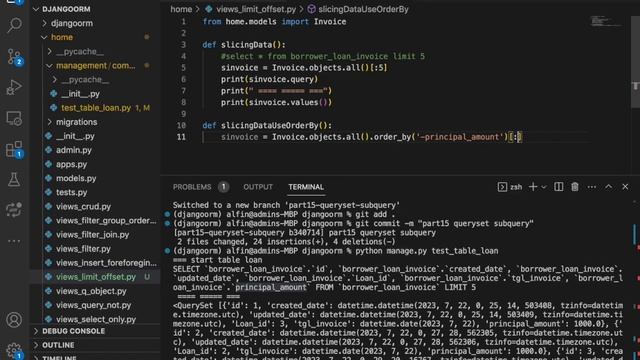This screenshot has height=360, width=640.
Task: Open the launch profile dropdown arrow
Action: (544, 187)
